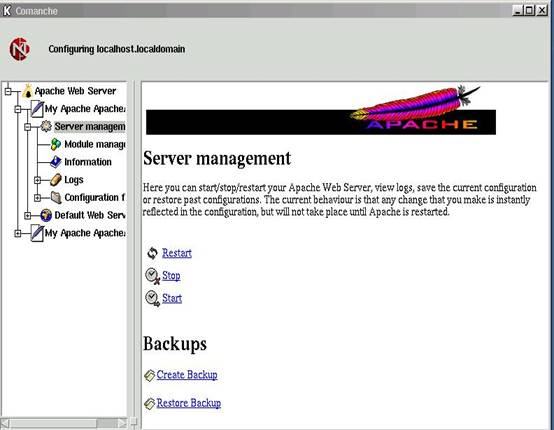Click the Restart circular arrows icon
554x430 pixels.
[152, 253]
